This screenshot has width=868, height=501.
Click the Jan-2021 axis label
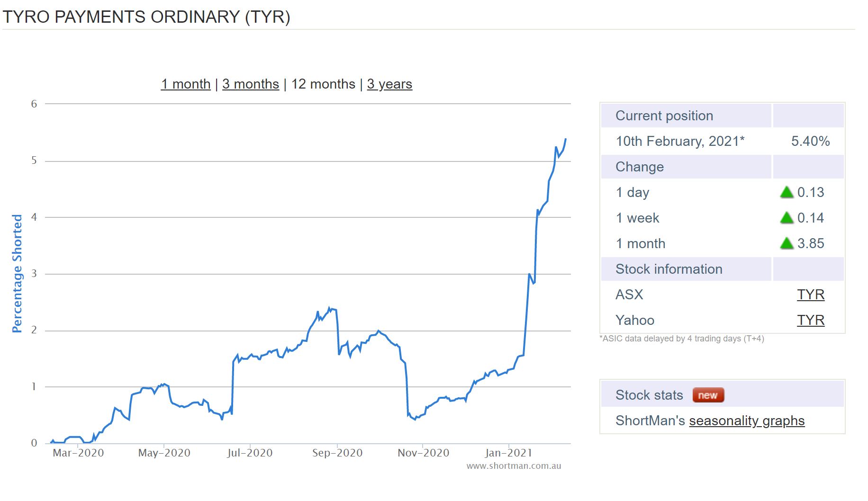point(509,453)
